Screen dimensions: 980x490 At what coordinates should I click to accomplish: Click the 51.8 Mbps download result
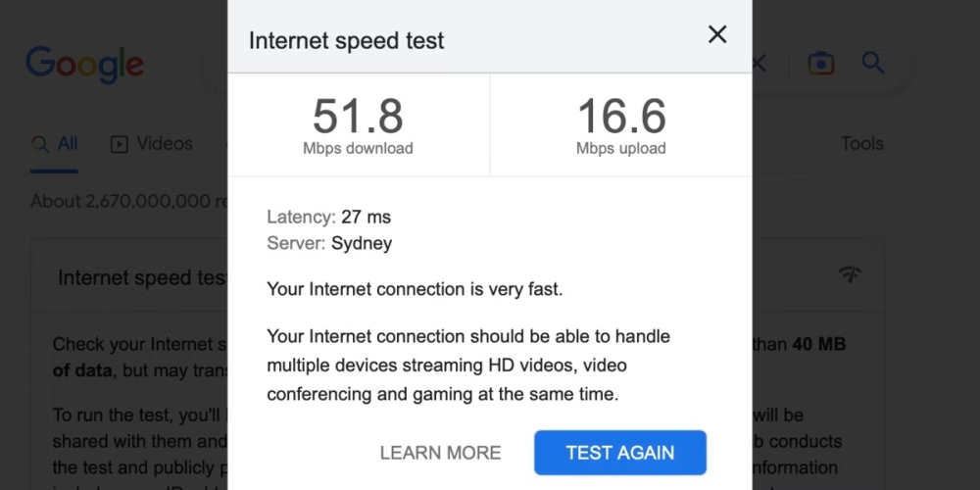pyautogui.click(x=358, y=125)
